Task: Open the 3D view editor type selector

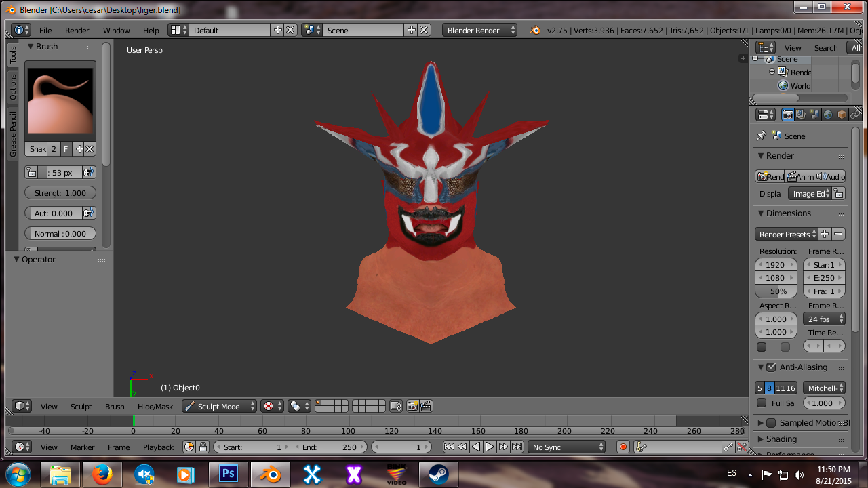Action: pos(22,406)
